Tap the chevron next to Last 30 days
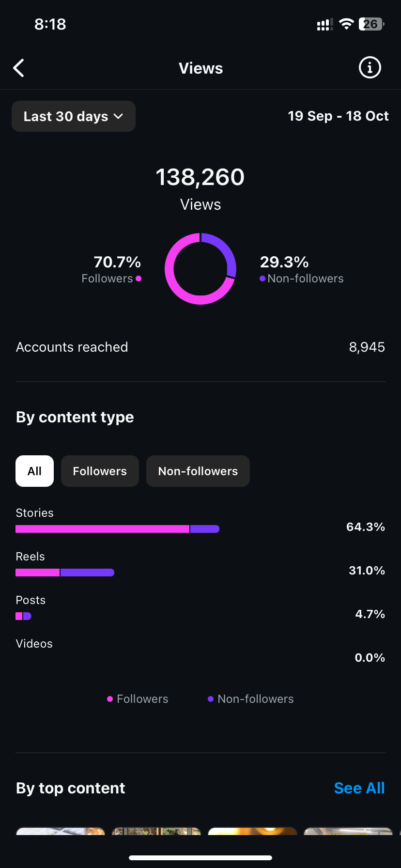Image resolution: width=401 pixels, height=868 pixels. [118, 116]
